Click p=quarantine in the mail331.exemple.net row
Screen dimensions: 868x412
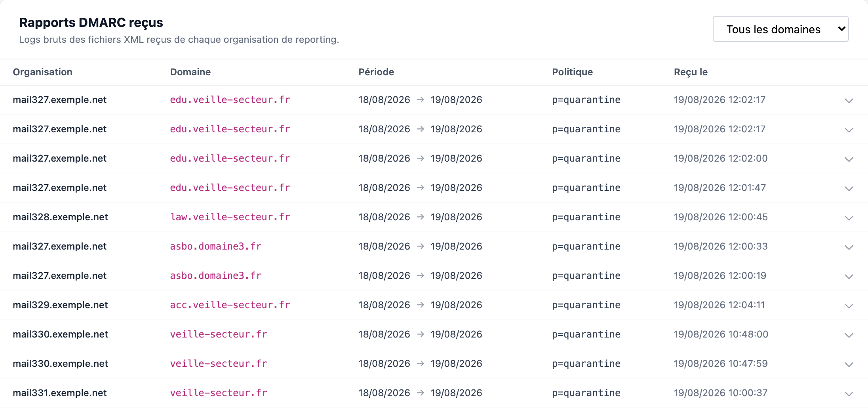coord(586,393)
